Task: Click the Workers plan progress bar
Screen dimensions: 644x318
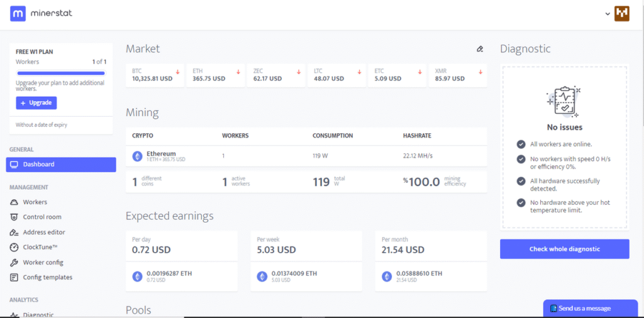Action: [61, 74]
